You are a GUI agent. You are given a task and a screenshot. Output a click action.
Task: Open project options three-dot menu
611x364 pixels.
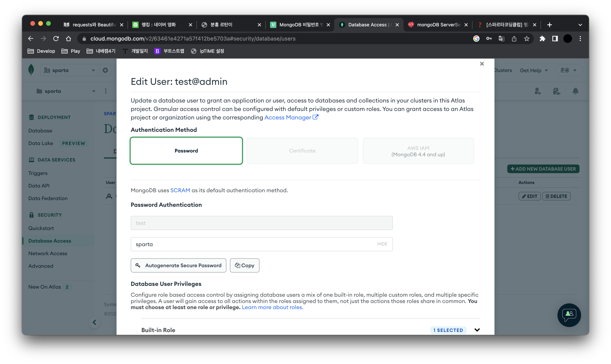(106, 91)
